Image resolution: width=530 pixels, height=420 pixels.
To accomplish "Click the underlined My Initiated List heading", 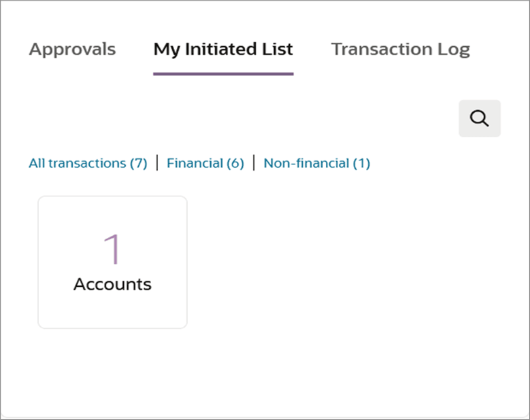I will tap(223, 50).
